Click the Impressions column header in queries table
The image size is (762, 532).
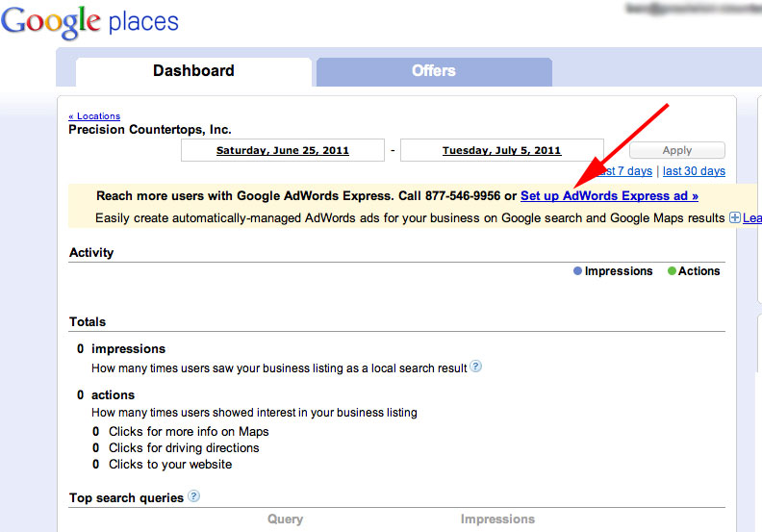pos(497,519)
